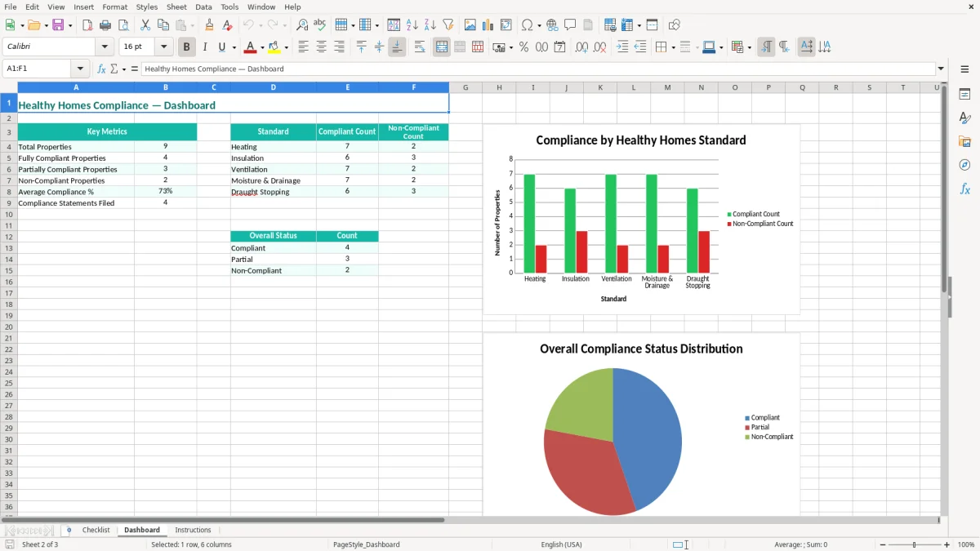Insert a hyperlink with the globe icon
This screenshot has width=980, height=551.
tap(552, 25)
